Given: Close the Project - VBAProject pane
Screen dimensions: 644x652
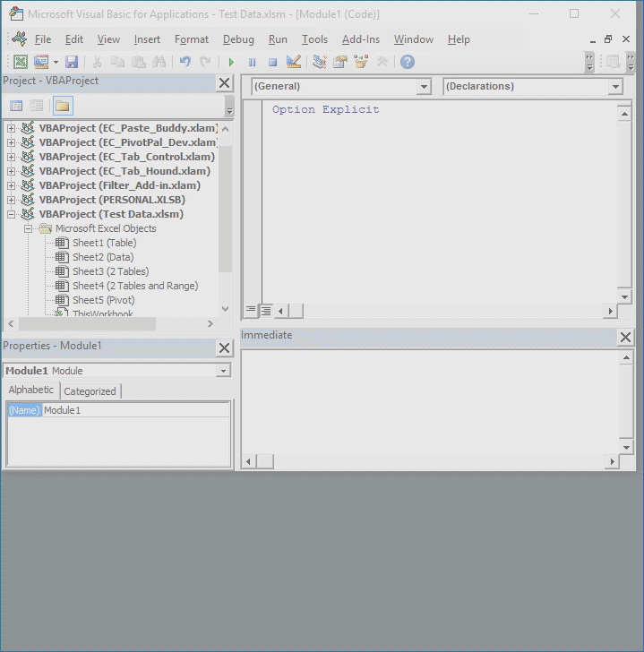Looking at the screenshot, I should pyautogui.click(x=224, y=83).
